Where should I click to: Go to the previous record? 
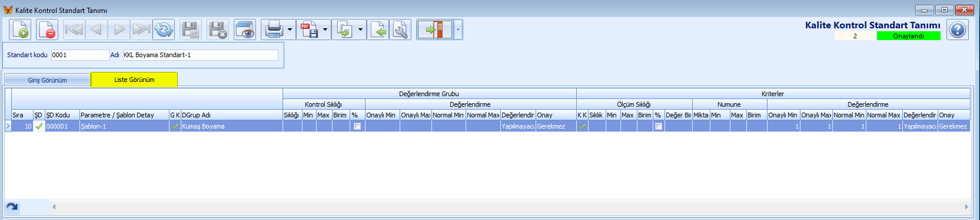96,29
